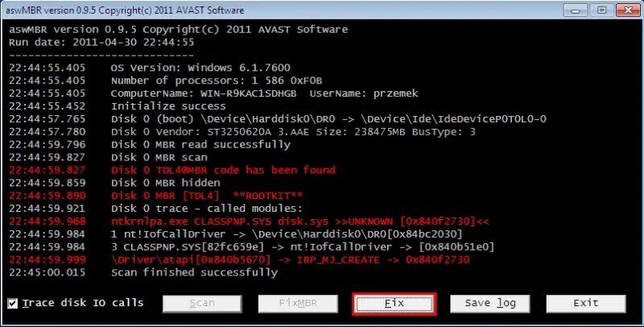
Task: Click the '1 nt!IofCallDriver -> \Device\Harddisk0' line
Action: (236, 234)
